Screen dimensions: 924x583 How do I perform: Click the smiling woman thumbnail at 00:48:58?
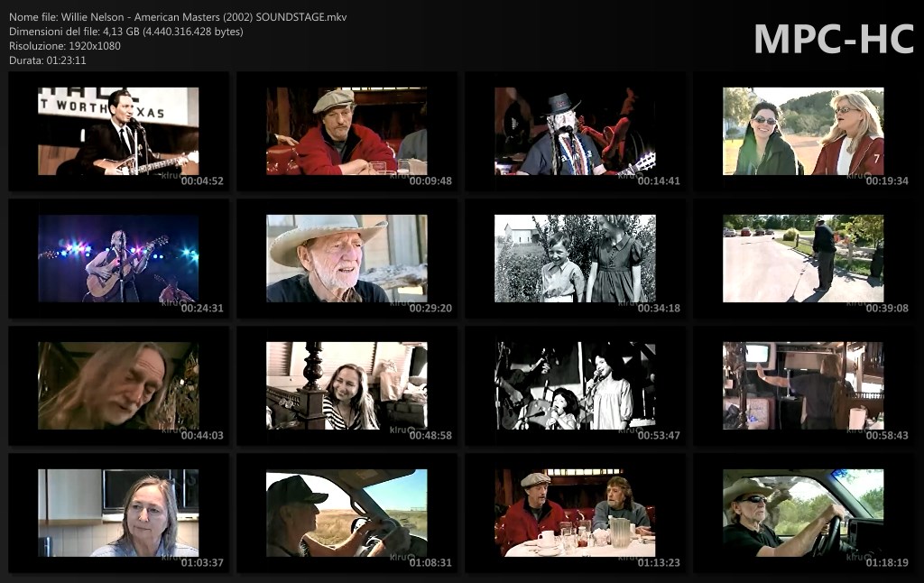(x=346, y=385)
